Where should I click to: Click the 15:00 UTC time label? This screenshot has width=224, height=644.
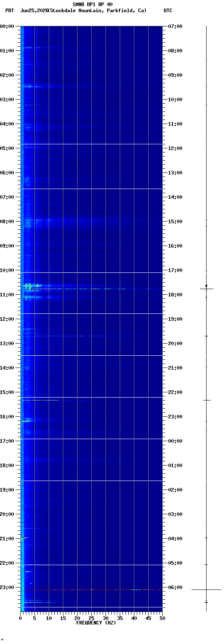coord(175,222)
